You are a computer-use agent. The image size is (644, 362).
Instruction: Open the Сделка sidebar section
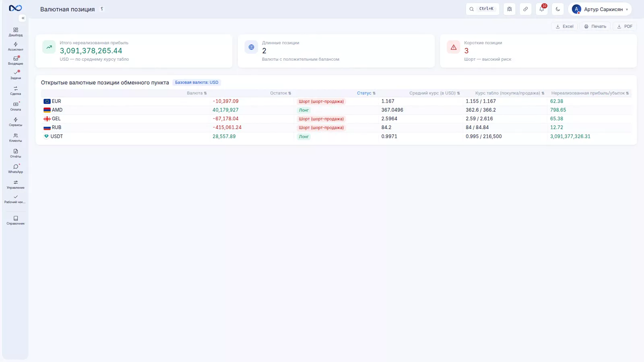point(15,90)
